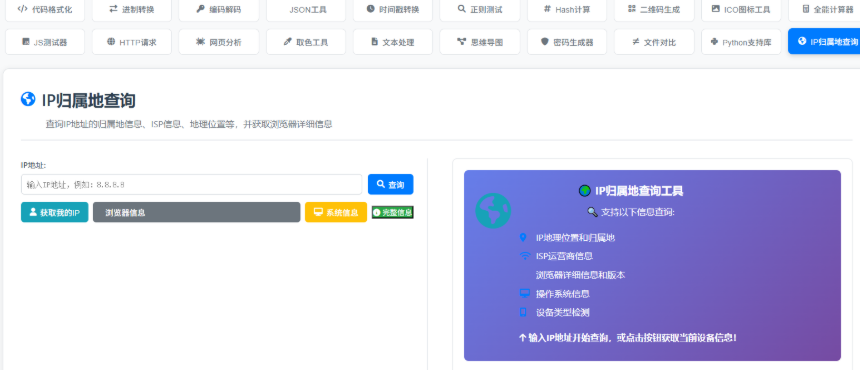860x370 pixels.
Task: Click the IP地址 field label
Action: [33, 165]
